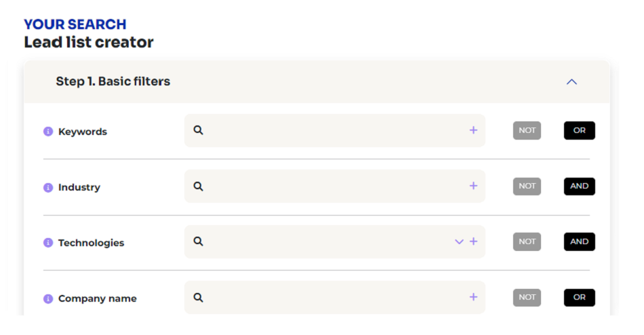This screenshot has height=335, width=644.
Task: Open the Technologies dropdown chevron
Action: tap(459, 241)
